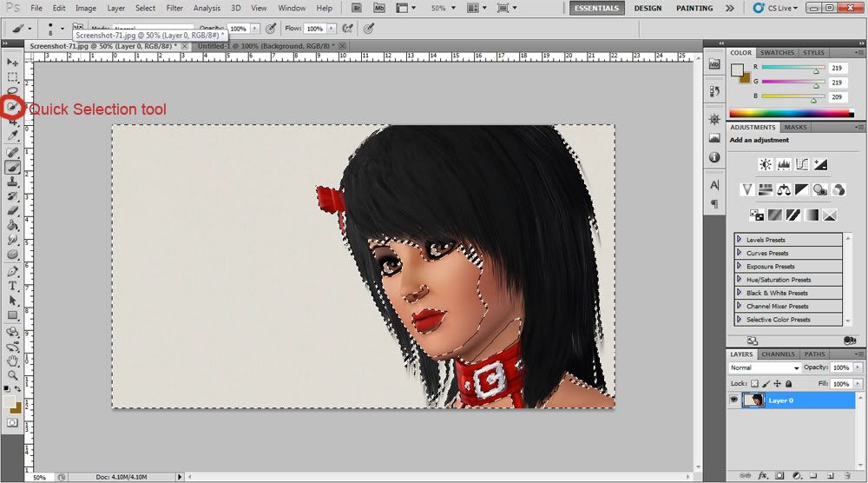Image resolution: width=868 pixels, height=483 pixels.
Task: Expand Levels Presets
Action: coord(739,239)
